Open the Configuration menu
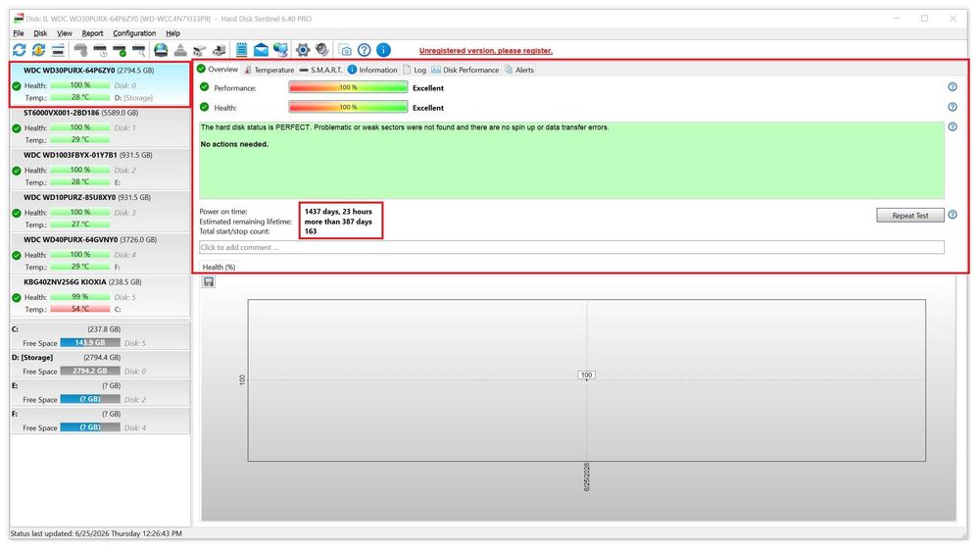 tap(134, 33)
